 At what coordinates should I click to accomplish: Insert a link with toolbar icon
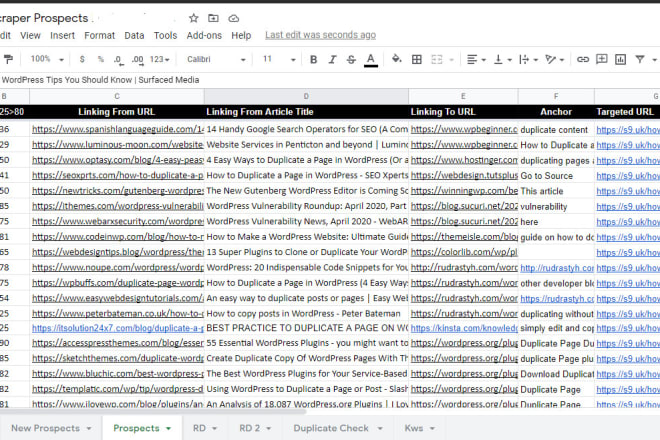583,59
